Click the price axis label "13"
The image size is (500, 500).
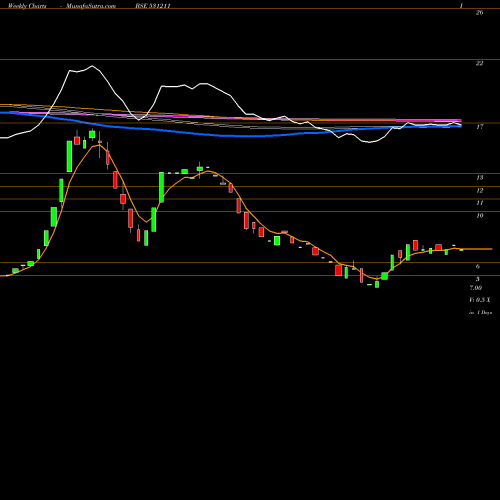coord(479,178)
